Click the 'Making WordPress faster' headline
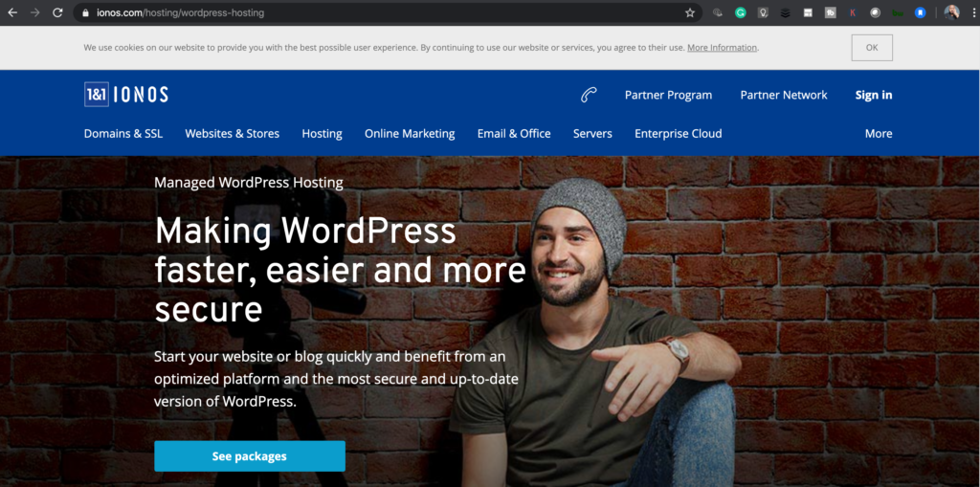Screen dimensions: 980x487 pyautogui.click(x=341, y=270)
